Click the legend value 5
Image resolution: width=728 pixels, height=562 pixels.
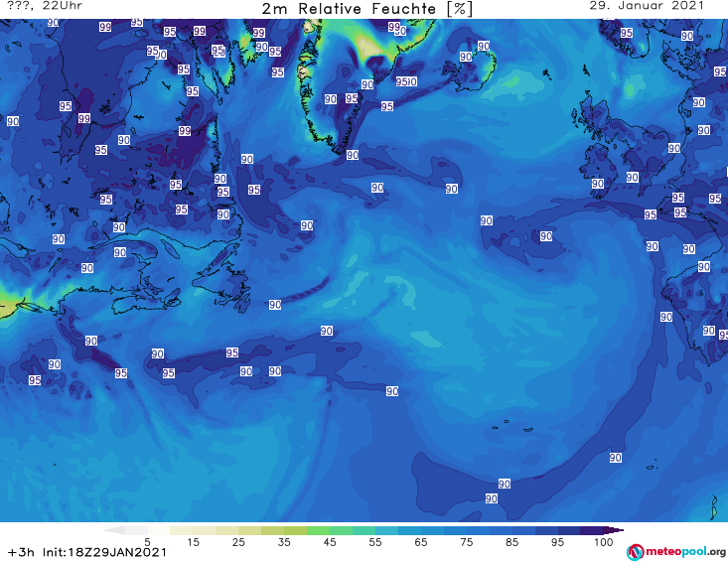(147, 542)
